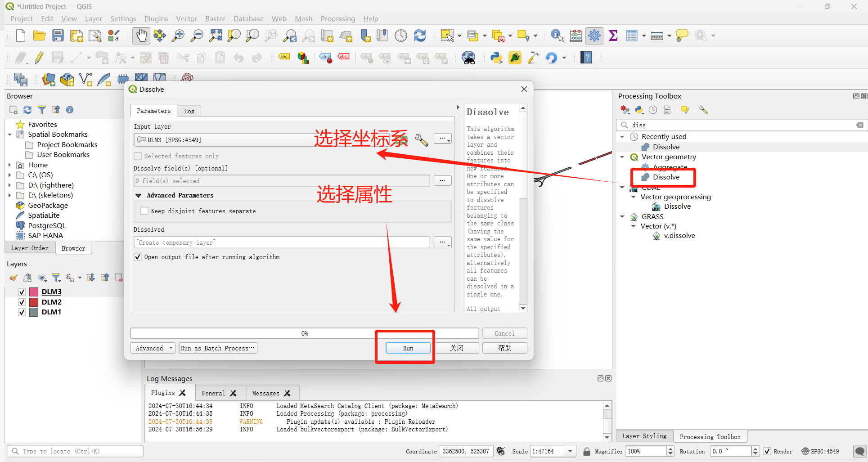
Task: Select the Pan Map hand tool
Action: pyautogui.click(x=141, y=36)
